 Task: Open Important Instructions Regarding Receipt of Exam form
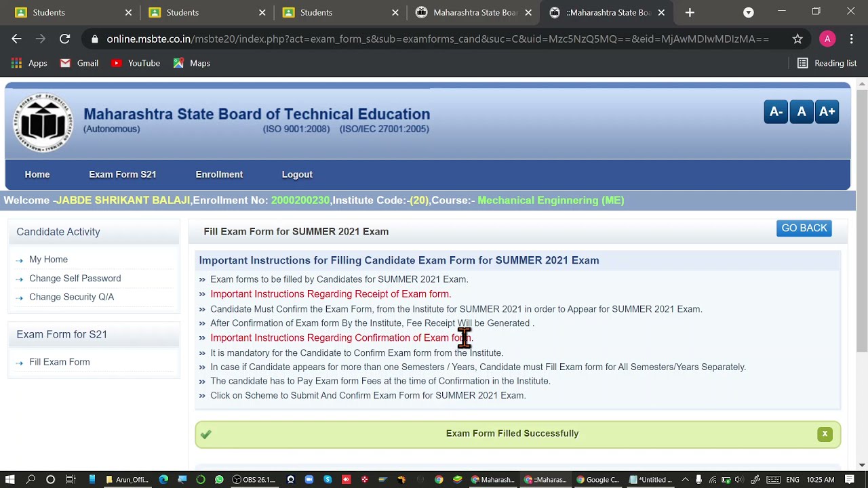[330, 294]
